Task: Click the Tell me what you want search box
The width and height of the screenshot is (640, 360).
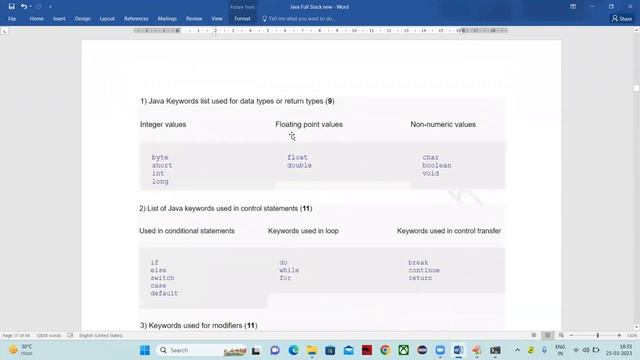Action: coord(299,19)
